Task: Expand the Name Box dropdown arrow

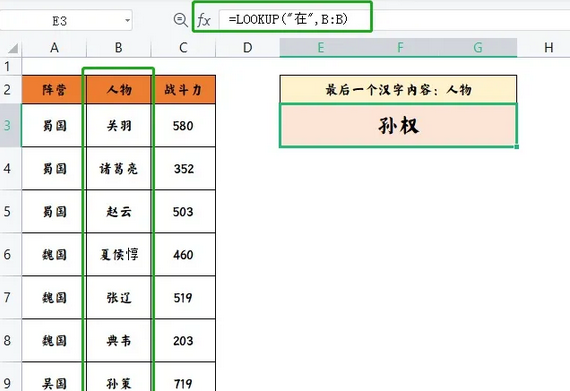Action: [127, 20]
